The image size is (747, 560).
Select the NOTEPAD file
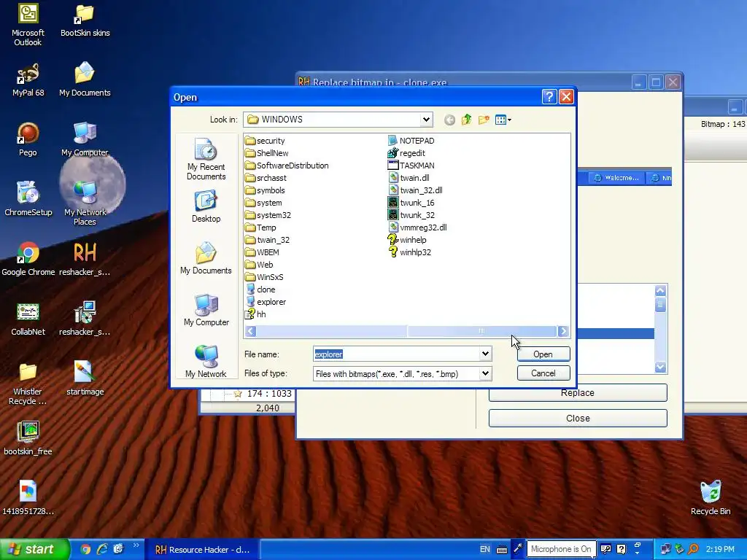(411, 141)
